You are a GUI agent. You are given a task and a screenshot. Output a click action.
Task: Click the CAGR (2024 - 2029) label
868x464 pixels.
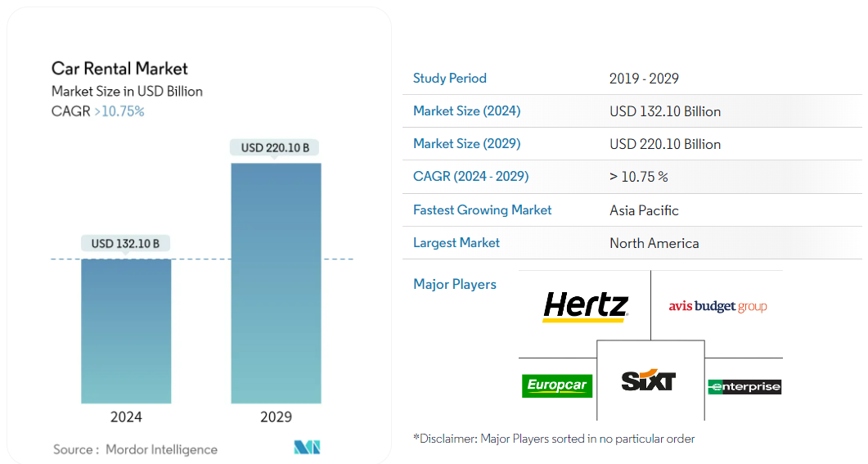tap(470, 177)
